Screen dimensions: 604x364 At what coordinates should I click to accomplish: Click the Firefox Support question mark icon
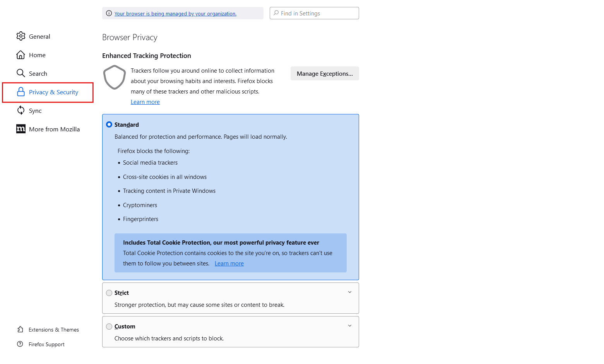20,344
